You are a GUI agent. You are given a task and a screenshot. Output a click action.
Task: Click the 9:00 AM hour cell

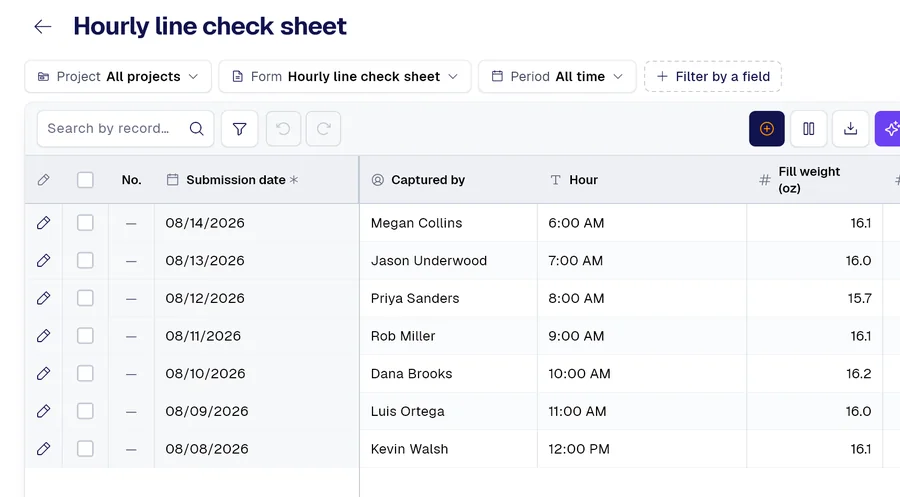point(642,336)
